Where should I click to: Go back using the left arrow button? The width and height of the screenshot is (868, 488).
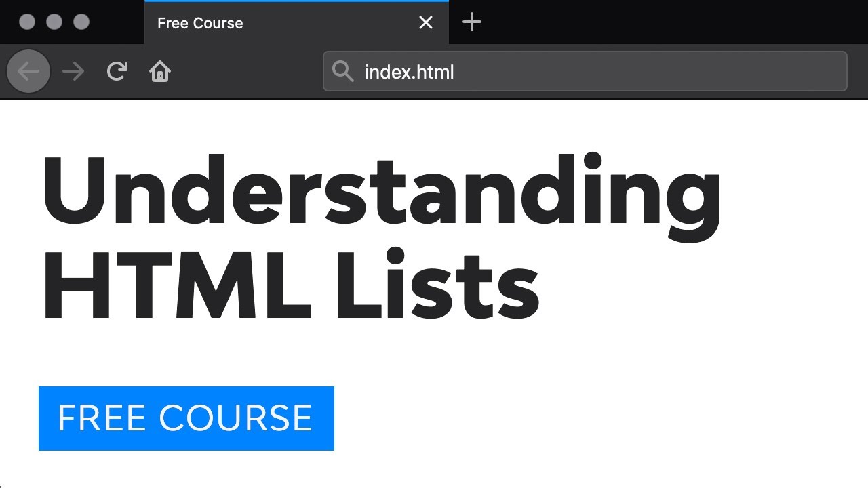[x=28, y=71]
